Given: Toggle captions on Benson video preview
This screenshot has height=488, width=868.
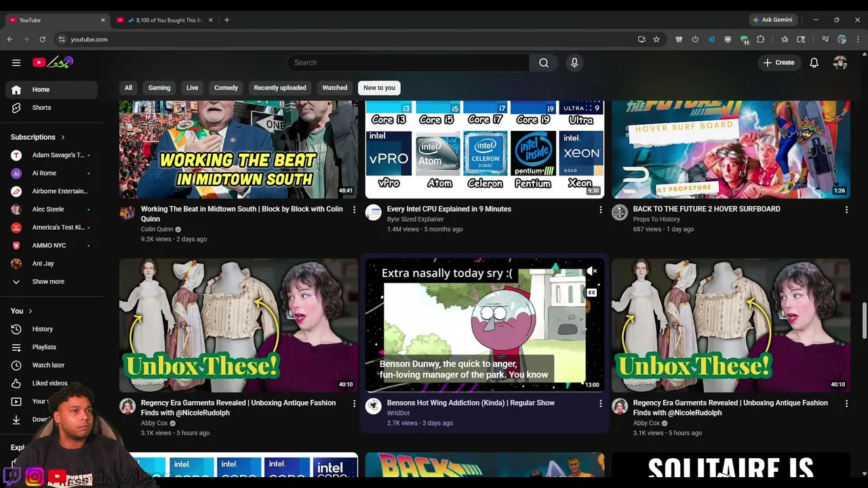Looking at the screenshot, I should (x=592, y=293).
